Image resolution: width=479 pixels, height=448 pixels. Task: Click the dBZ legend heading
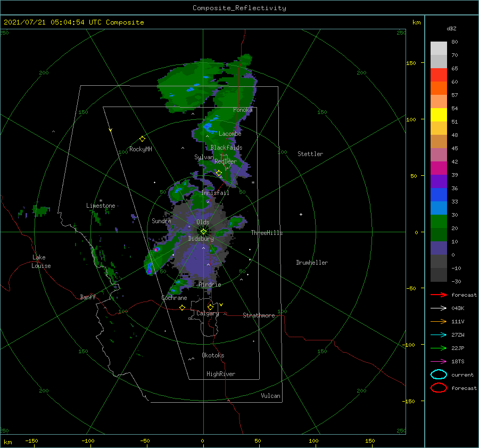point(451,28)
